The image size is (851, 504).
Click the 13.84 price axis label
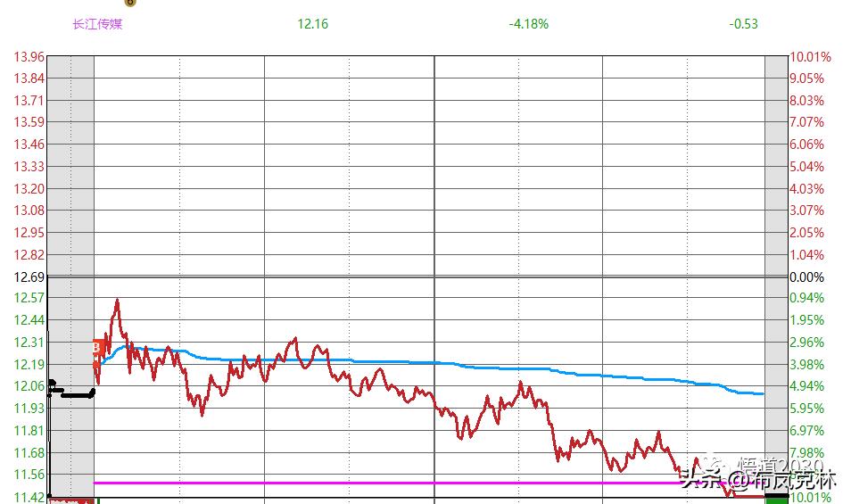click(29, 78)
